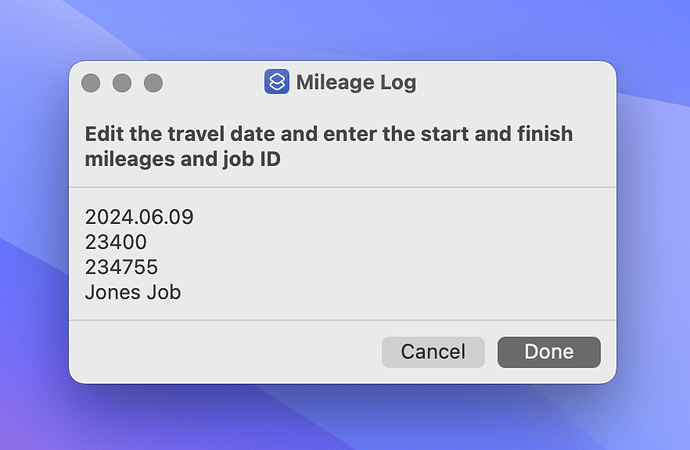
Task: Click the bold "Edit the travel date" prompt
Action: tap(181, 134)
